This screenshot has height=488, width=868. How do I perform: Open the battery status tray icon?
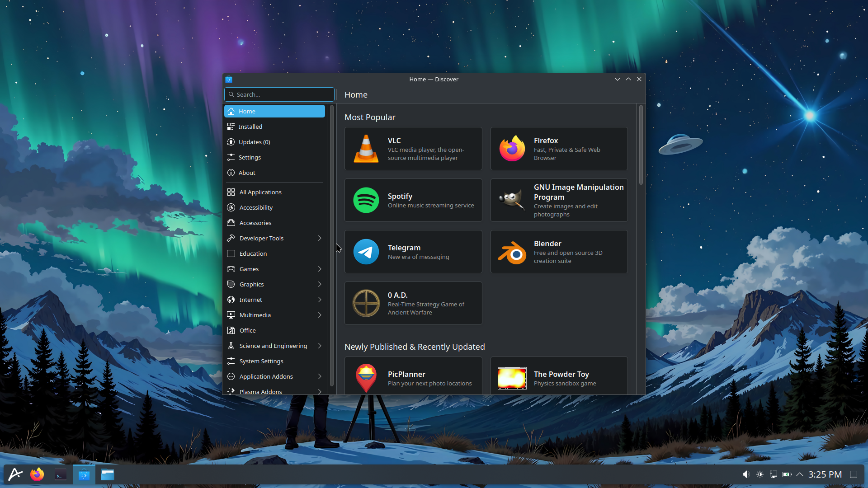coord(787,474)
